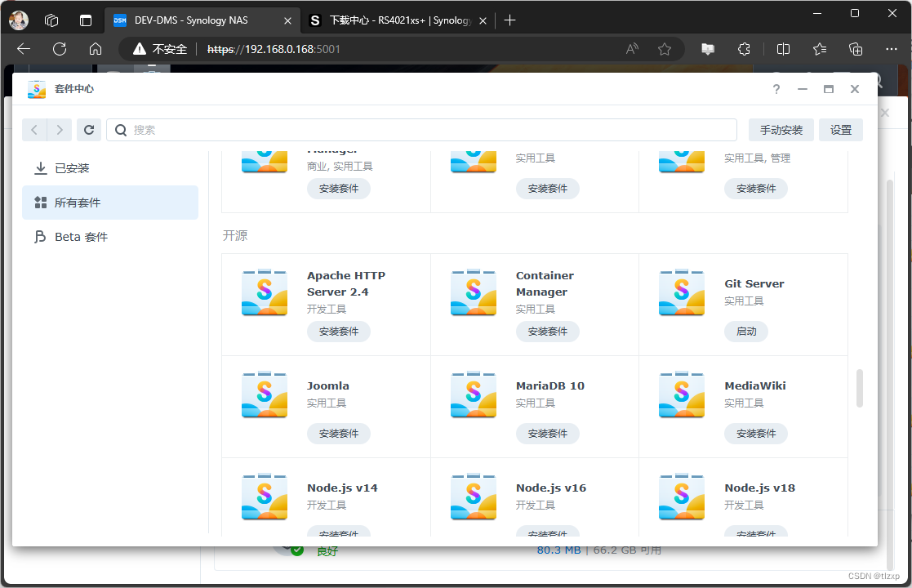This screenshot has width=912, height=588.
Task: Go to browser home page
Action: point(96,49)
